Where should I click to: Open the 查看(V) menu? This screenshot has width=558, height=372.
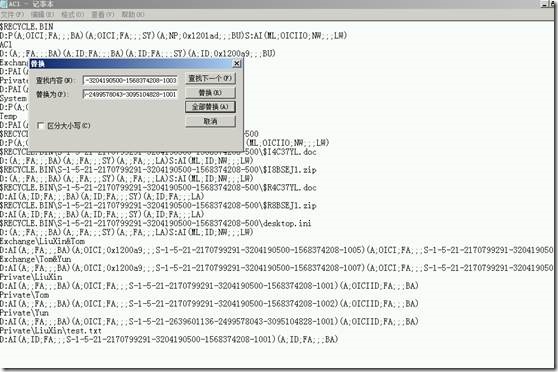[x=102, y=14]
